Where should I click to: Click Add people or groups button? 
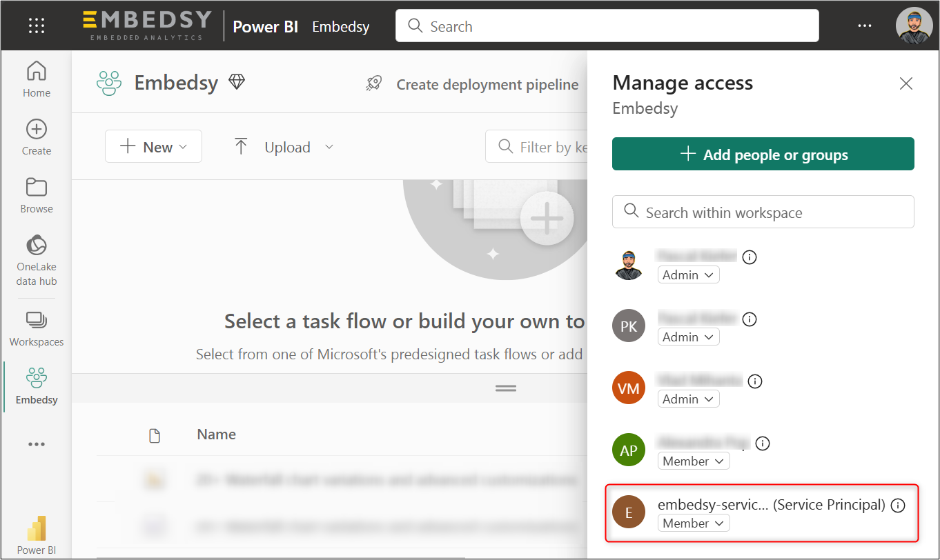763,154
